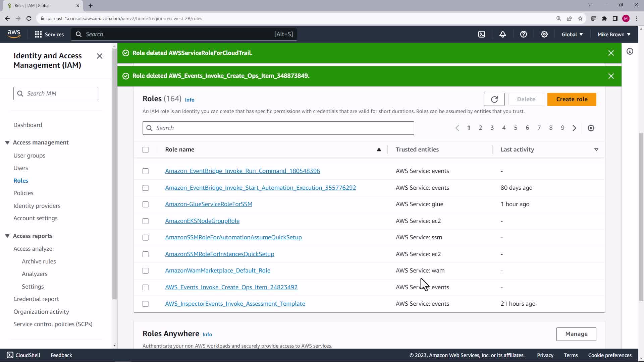Open the Services grid menu
This screenshot has height=362, width=644.
tap(49, 34)
